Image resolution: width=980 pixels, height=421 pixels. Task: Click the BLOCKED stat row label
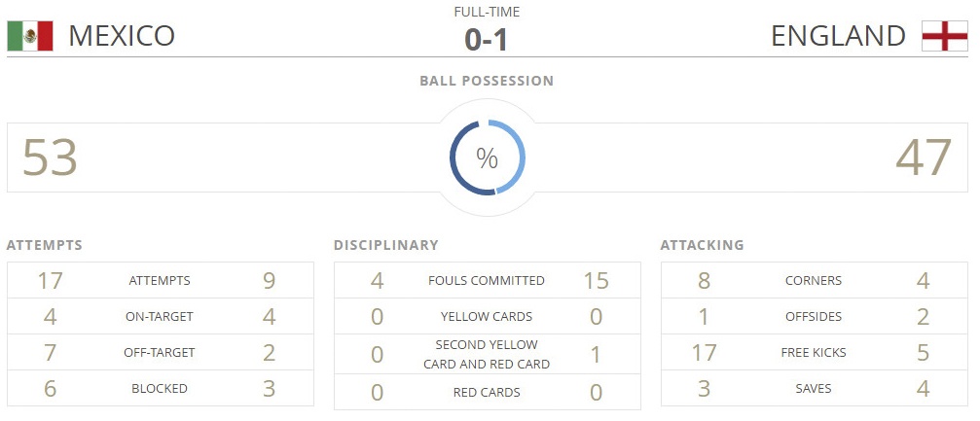[x=160, y=388]
